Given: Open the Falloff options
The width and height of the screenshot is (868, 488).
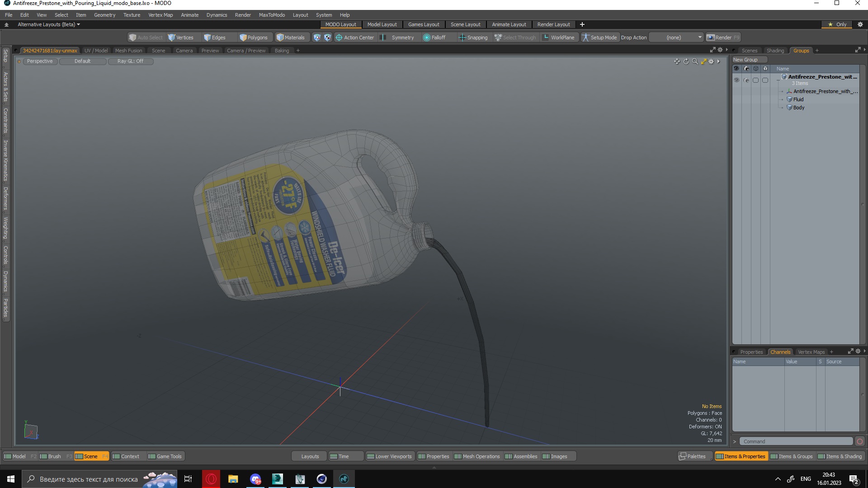Looking at the screenshot, I should tap(434, 38).
